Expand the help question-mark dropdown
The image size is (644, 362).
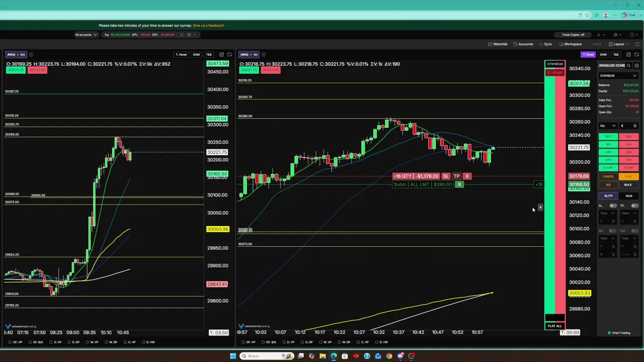pos(633,35)
